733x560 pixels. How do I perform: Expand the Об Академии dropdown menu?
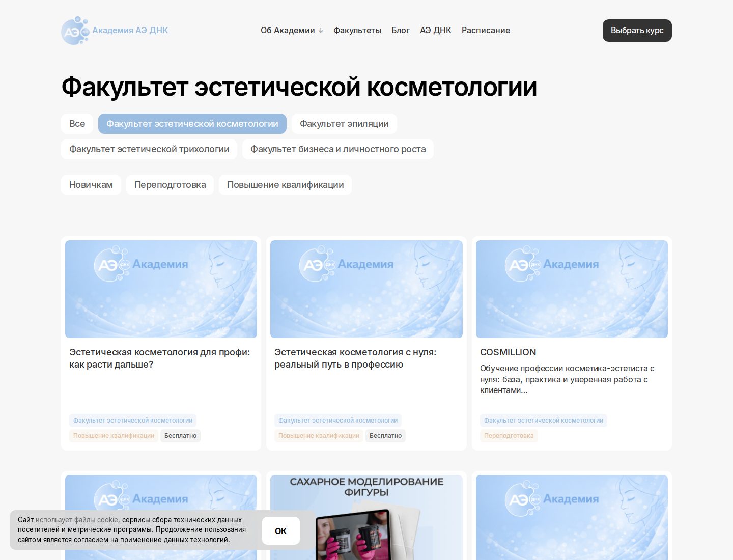[292, 30]
